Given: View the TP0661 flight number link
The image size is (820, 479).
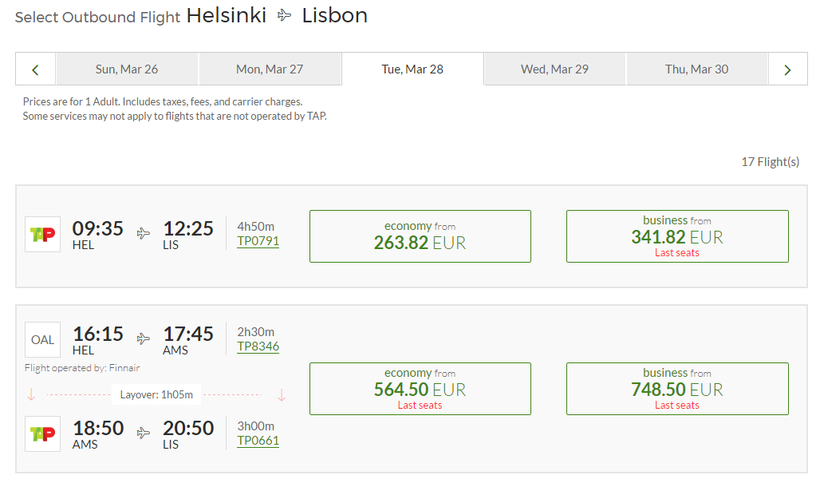Looking at the screenshot, I should (258, 441).
